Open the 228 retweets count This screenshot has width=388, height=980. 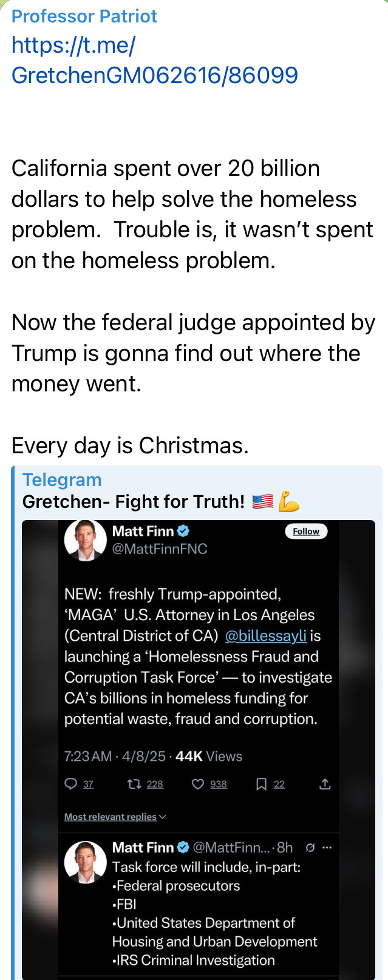[x=155, y=784]
